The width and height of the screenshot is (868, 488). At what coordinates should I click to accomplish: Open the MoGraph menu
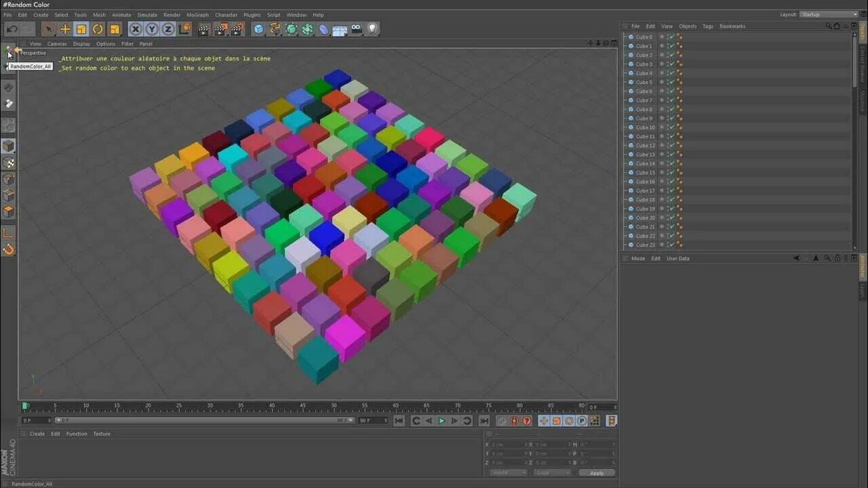coord(197,15)
